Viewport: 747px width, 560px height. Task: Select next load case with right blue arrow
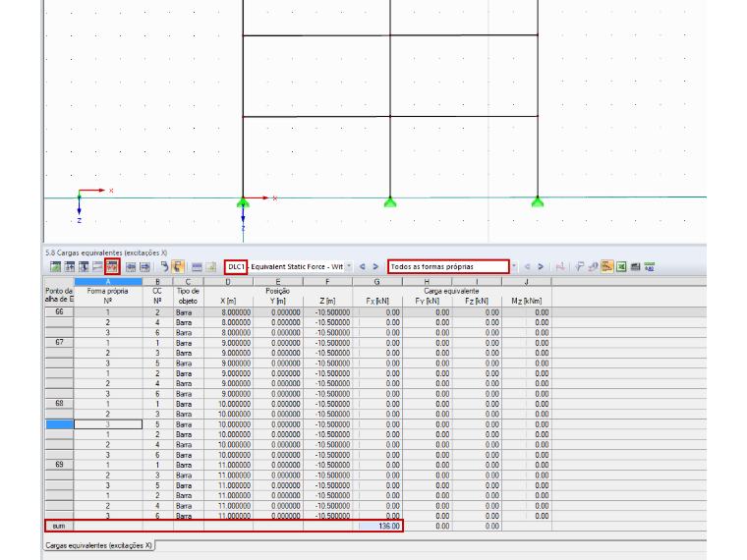point(375,266)
